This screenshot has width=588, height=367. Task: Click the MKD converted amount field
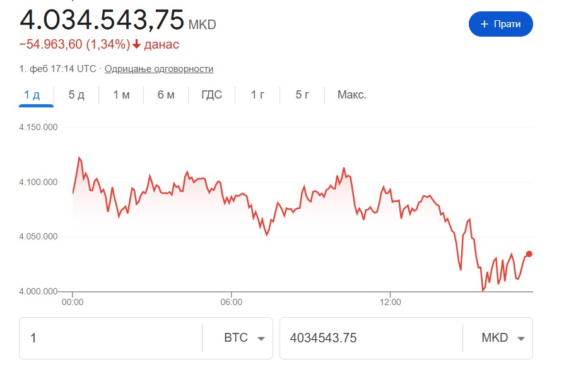[x=371, y=338]
